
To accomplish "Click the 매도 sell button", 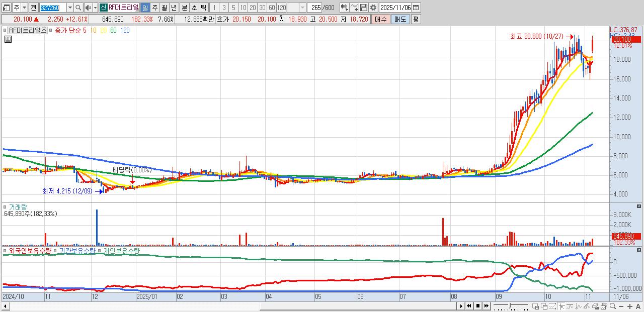I will pyautogui.click(x=400, y=19).
